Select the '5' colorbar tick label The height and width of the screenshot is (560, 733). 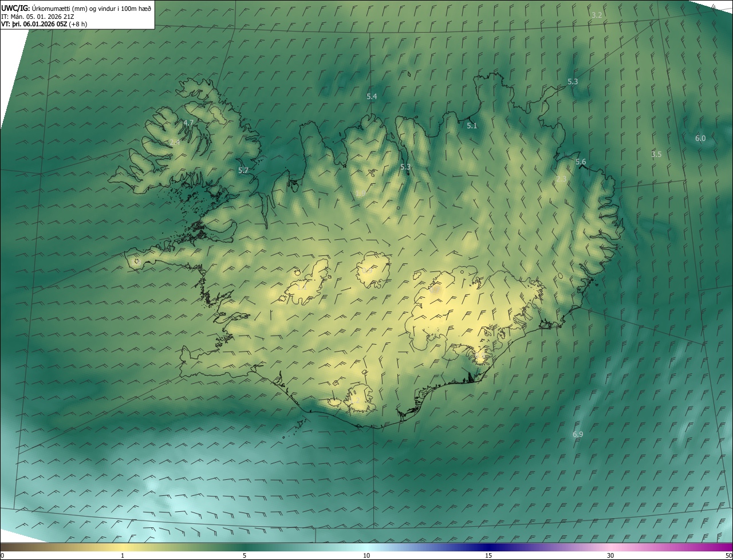[245, 555]
